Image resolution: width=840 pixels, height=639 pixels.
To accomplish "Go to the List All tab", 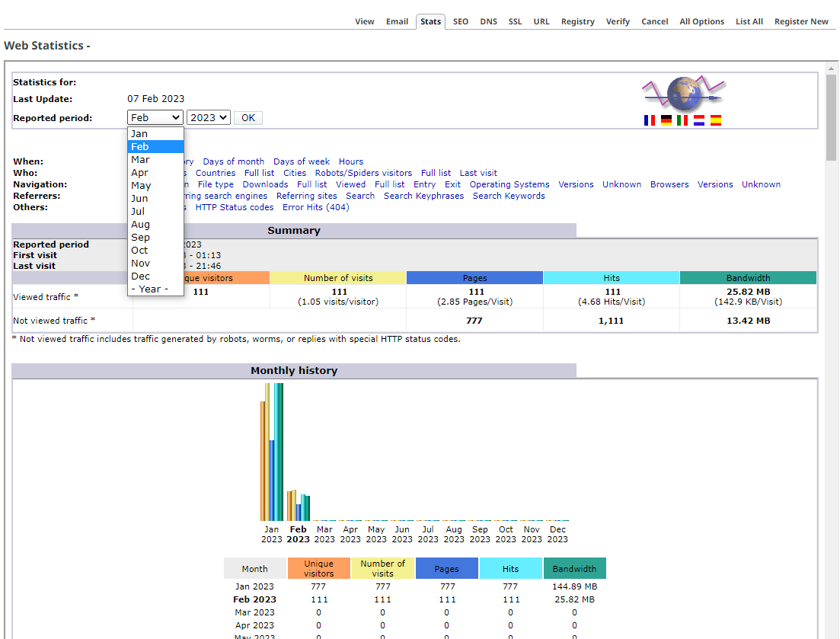I will tap(749, 21).
